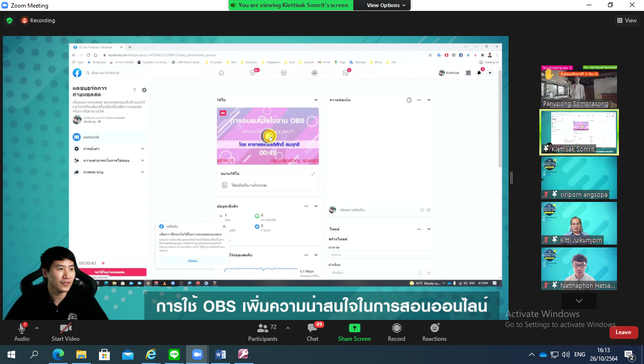The width and height of the screenshot is (644, 364).
Task: Open the Mail app from the taskbar
Action: click(127, 354)
